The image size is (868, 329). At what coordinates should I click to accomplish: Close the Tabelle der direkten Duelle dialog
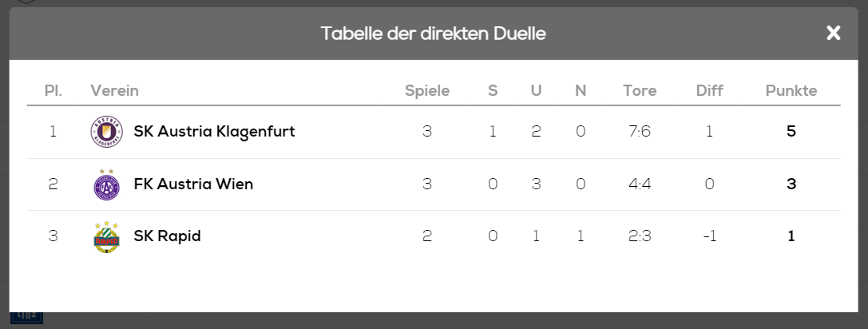[833, 34]
